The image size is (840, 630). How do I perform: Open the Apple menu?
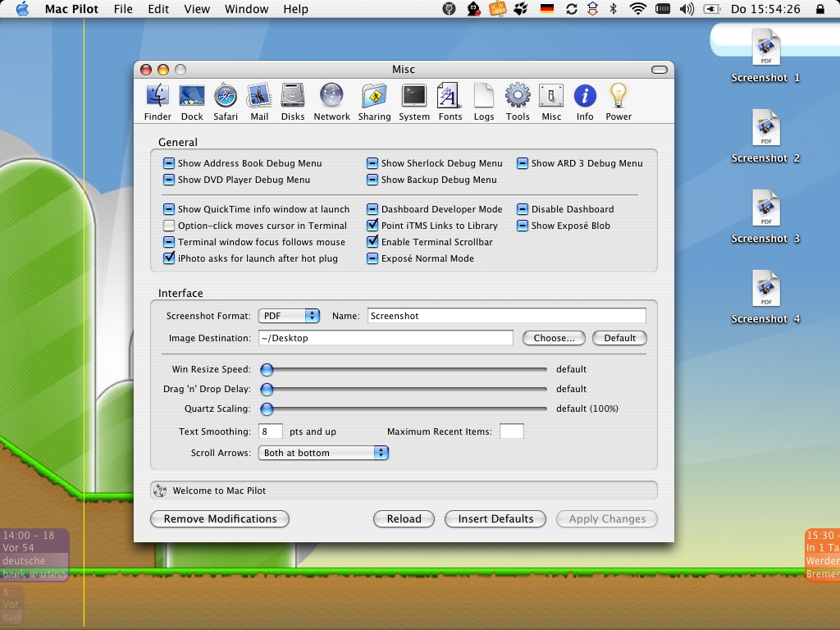[x=22, y=9]
